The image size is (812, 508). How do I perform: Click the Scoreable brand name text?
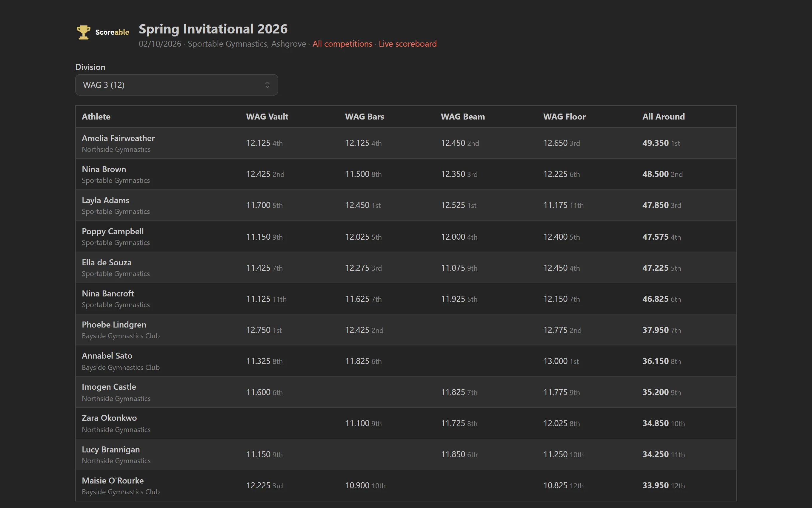(112, 32)
